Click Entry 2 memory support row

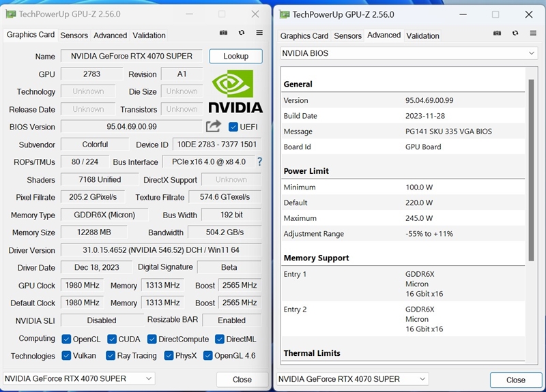click(x=403, y=319)
